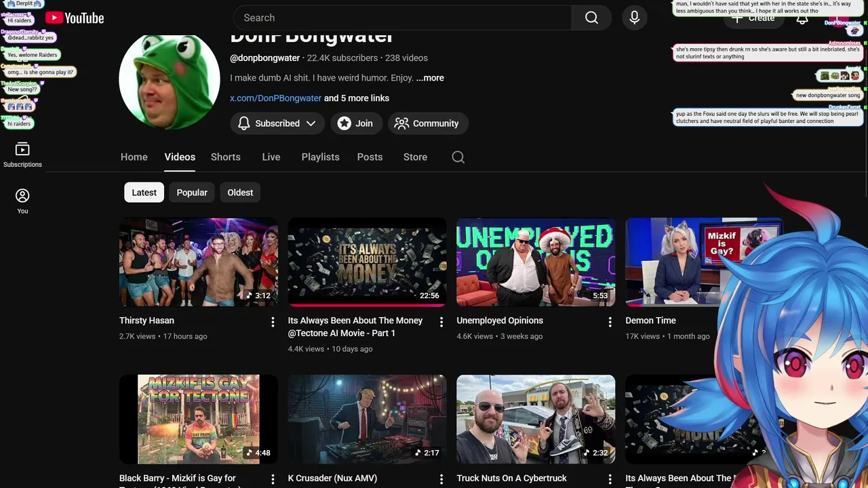Open Subscriptions in the sidebar
This screenshot has width=868, height=488.
point(22,155)
